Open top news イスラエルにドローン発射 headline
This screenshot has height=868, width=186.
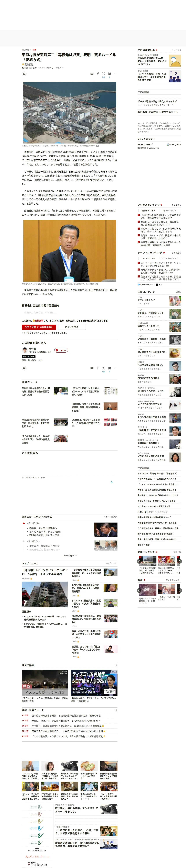point(45,572)
